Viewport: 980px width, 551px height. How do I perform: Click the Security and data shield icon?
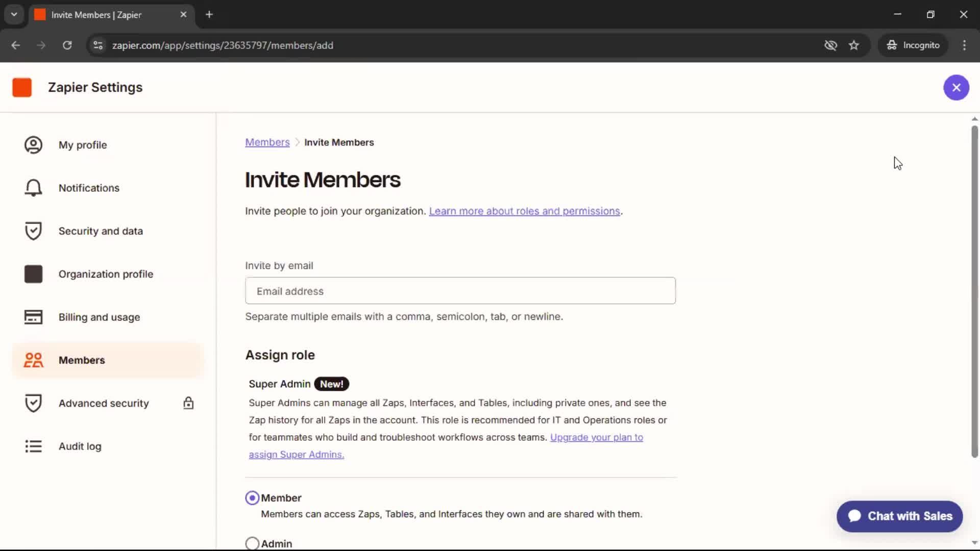coord(33,231)
